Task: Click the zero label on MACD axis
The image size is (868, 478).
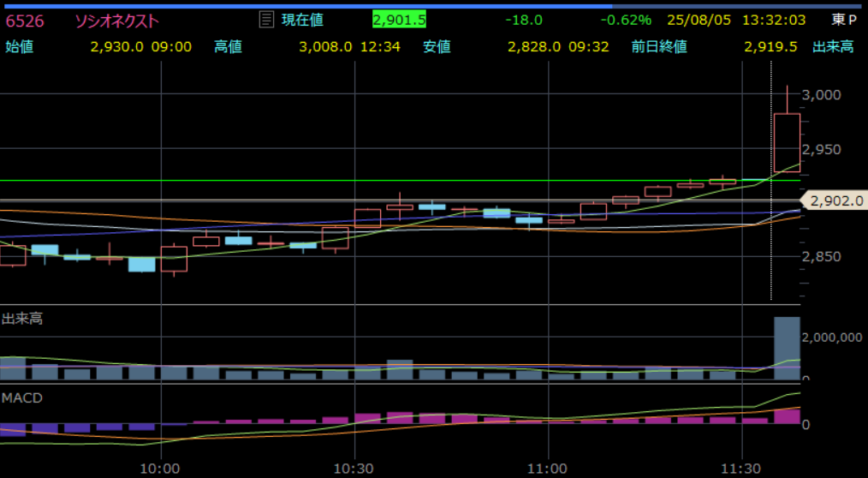Action: (806, 424)
